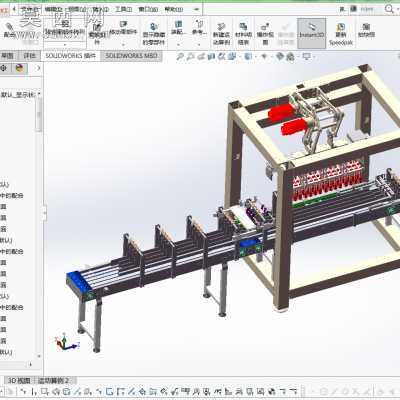Image resolution: width=400 pixels, height=400 pixels.
Task: Select 默认_显示状态 display state entry
Action: [19, 95]
